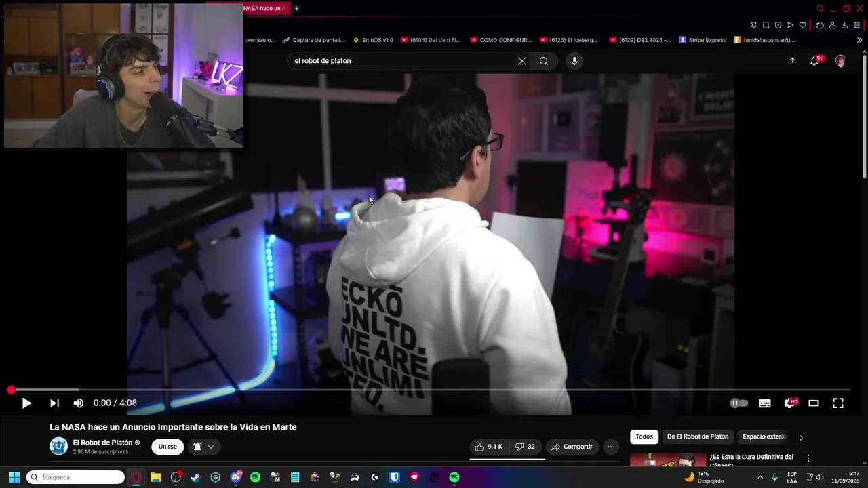Like the video (9.1 K)
The height and width of the screenshot is (488, 868).
tap(489, 447)
